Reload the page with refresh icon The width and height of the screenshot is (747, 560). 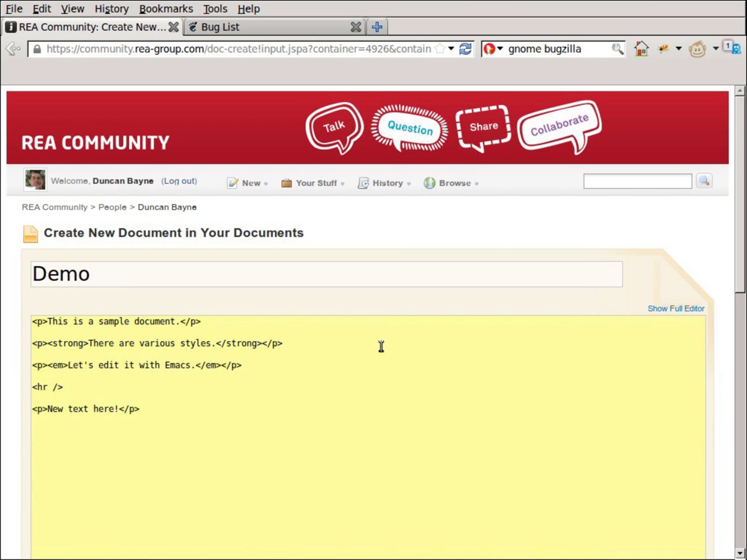[x=465, y=49]
